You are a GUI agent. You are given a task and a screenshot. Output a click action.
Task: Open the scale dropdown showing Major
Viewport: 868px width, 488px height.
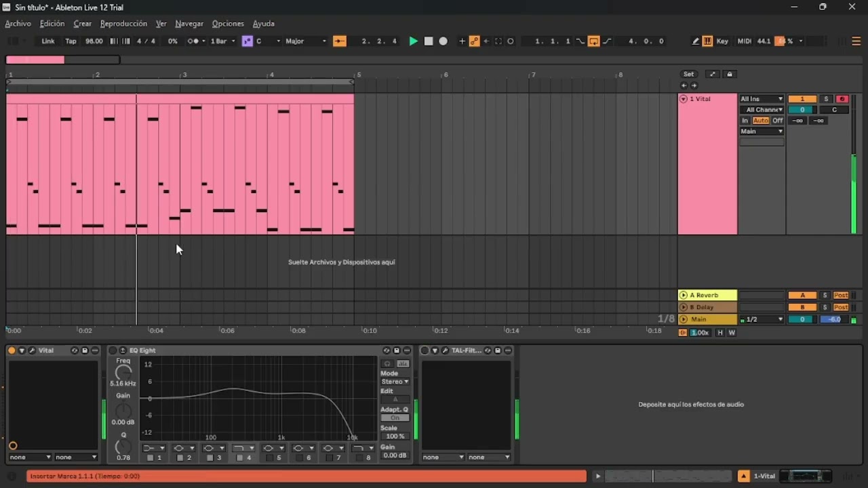(305, 41)
